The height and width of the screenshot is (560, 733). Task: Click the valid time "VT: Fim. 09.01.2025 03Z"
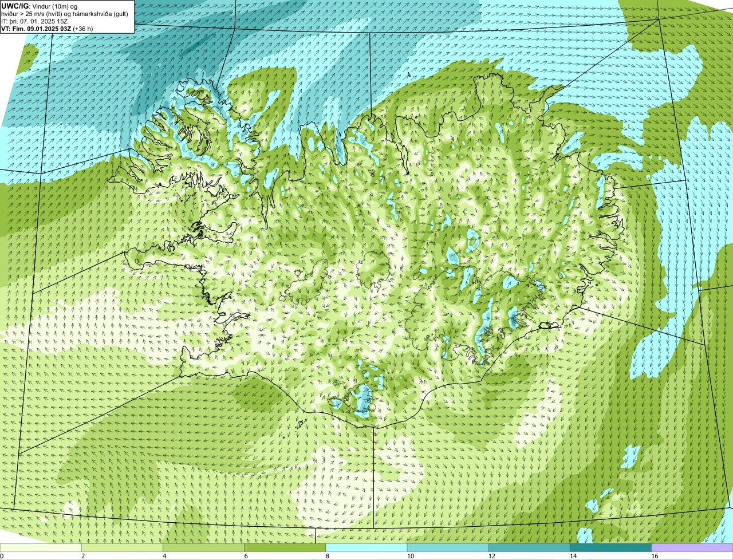tap(36, 28)
